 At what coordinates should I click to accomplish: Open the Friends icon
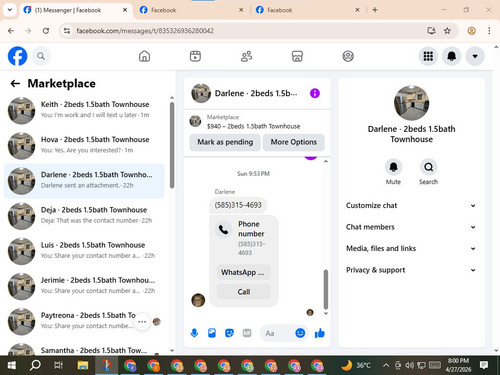click(x=246, y=56)
